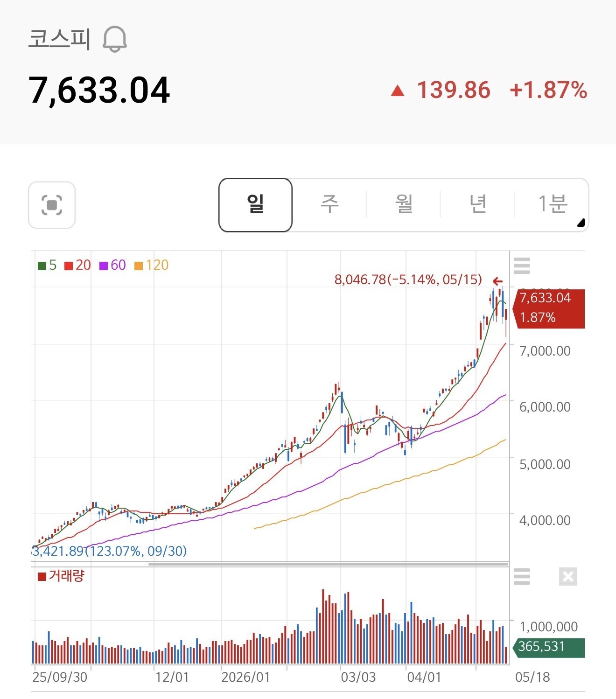The height and width of the screenshot is (699, 616).
Task: Click the red arrow at high marker
Action: coord(498,281)
